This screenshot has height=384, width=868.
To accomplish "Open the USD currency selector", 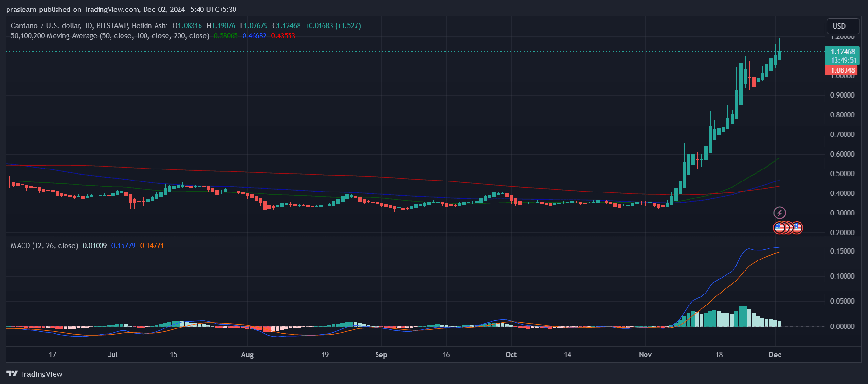I will [843, 26].
